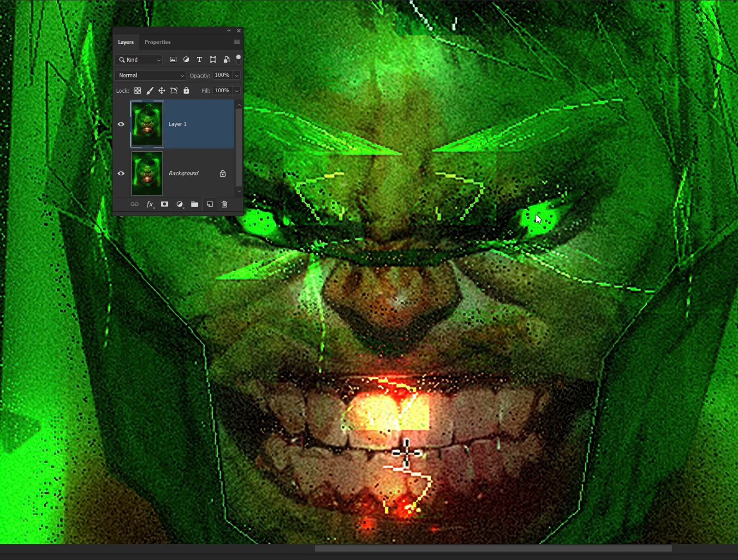738x560 pixels.
Task: Click canvas horizontal scrollbar thumb
Action: 493,548
